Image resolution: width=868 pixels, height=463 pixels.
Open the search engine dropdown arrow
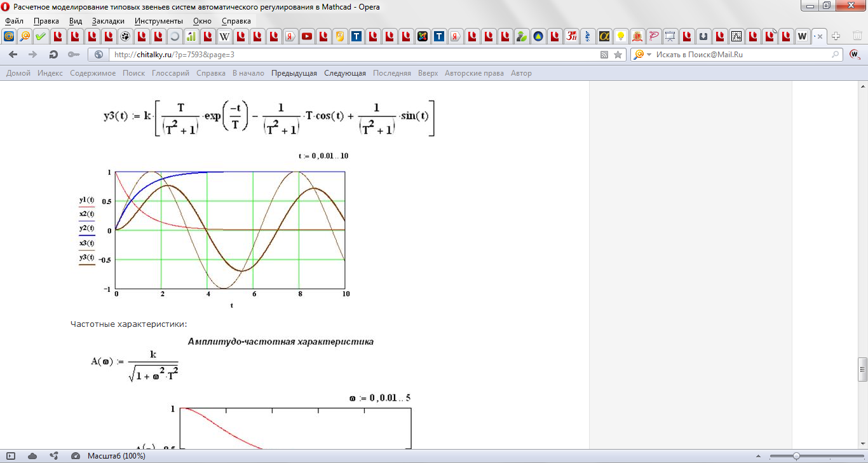click(648, 55)
